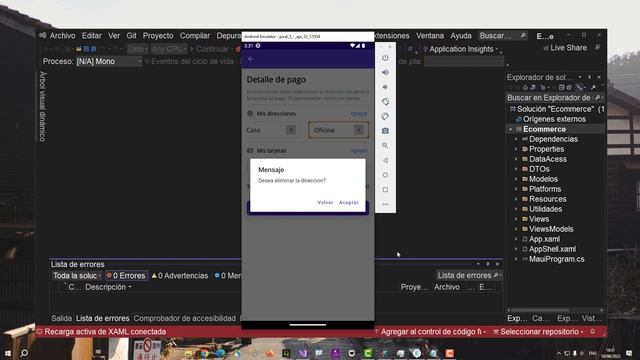Click Application Insights toolbar button
This screenshot has width=640, height=360.
click(x=460, y=49)
